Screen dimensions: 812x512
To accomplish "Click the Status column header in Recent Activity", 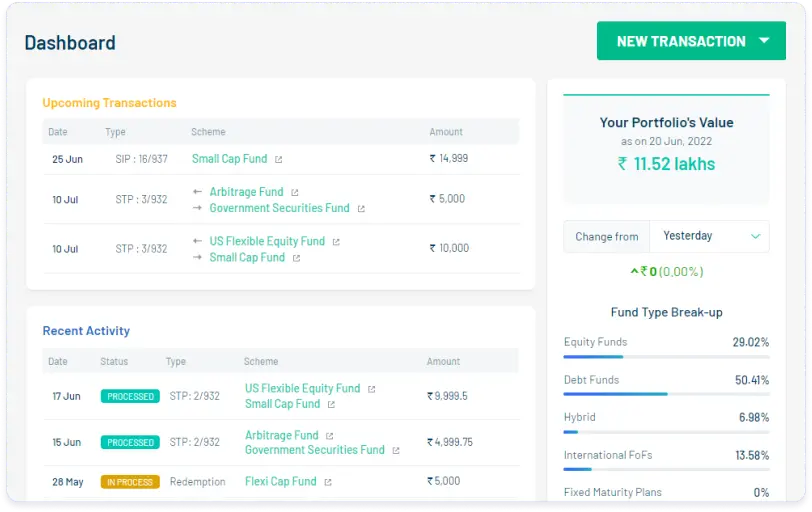I will coord(114,362).
